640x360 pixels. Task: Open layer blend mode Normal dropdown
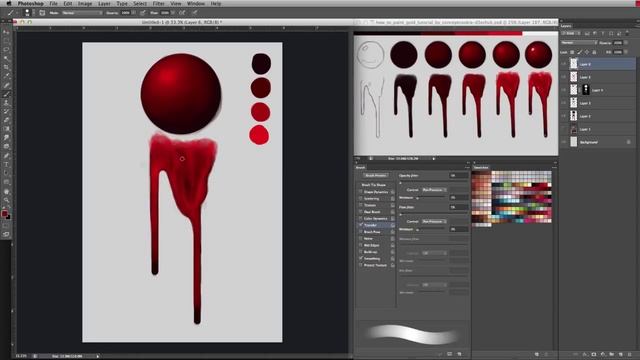tap(579, 43)
